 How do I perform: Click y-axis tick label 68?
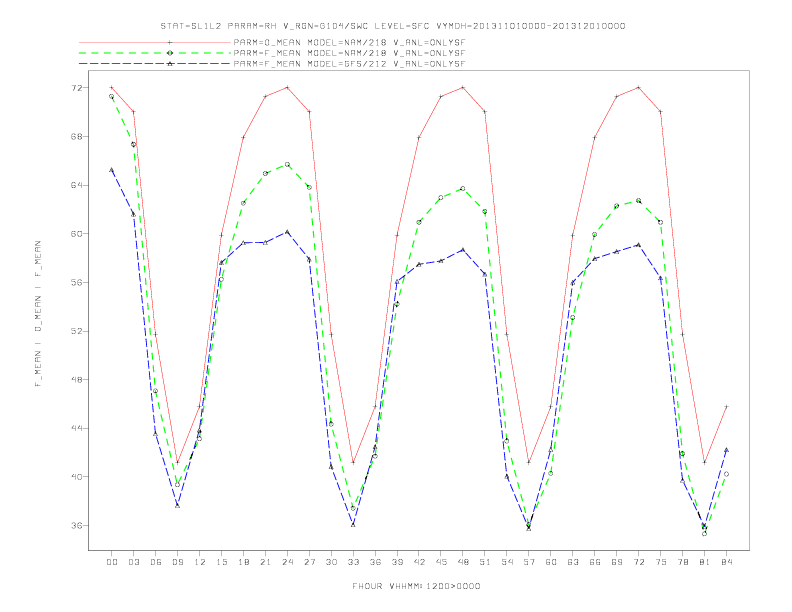(77, 137)
